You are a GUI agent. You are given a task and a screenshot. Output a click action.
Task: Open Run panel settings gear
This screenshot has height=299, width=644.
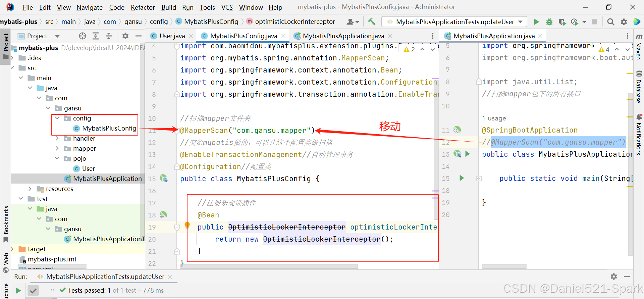[x=614, y=277]
